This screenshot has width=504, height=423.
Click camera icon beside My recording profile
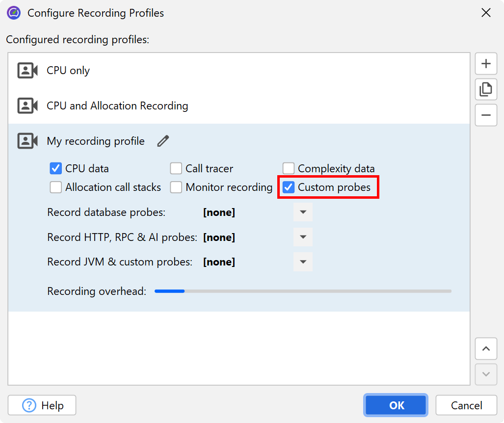tap(27, 141)
